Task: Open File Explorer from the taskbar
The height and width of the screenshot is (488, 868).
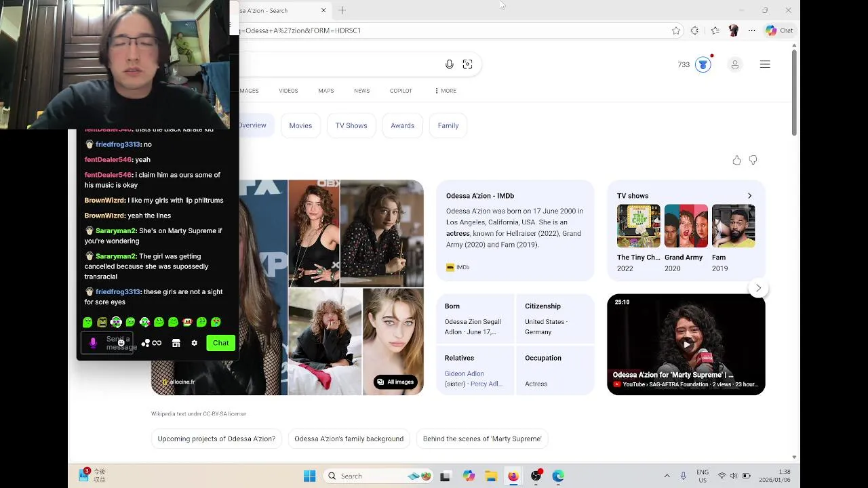Action: click(490, 476)
